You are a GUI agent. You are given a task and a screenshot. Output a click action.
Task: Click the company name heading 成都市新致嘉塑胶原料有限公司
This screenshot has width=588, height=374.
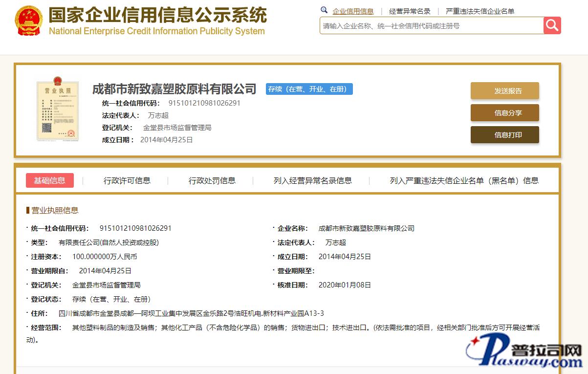(174, 89)
